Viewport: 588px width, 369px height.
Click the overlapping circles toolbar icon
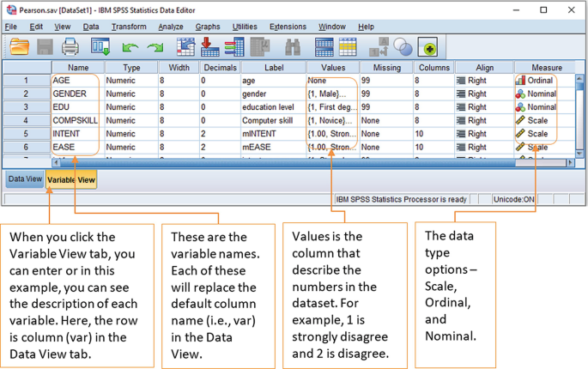[x=402, y=47]
